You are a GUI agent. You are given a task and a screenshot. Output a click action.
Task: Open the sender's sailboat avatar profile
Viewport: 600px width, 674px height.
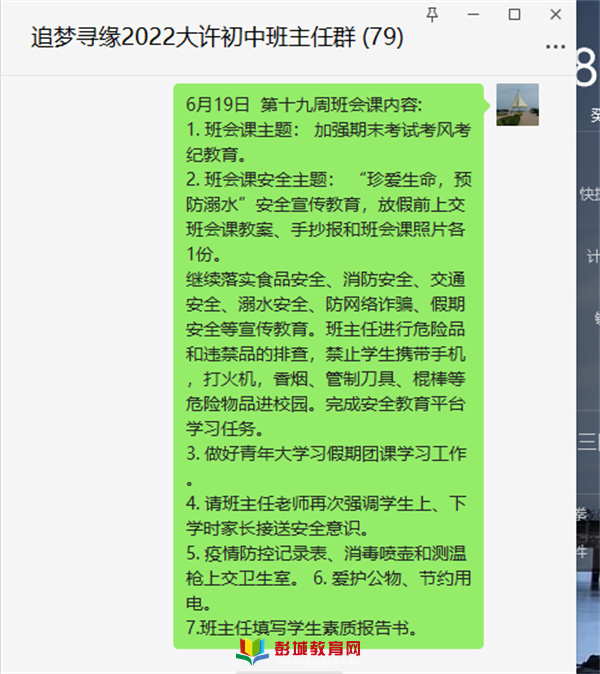(x=517, y=105)
